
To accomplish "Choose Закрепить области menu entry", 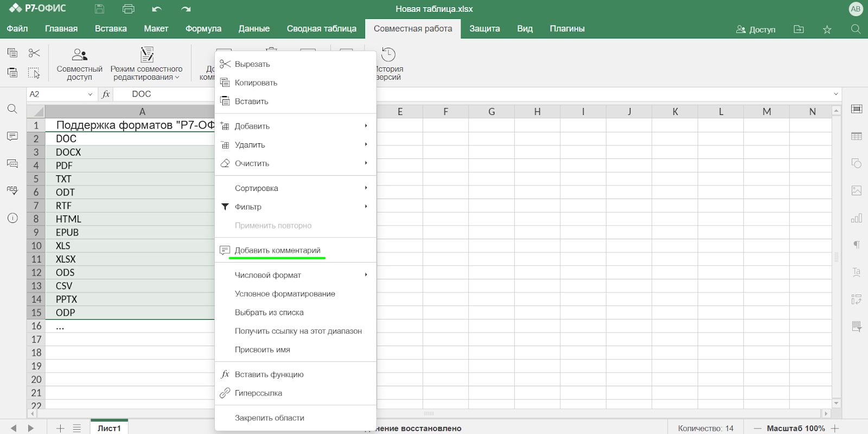I will coord(296,418).
